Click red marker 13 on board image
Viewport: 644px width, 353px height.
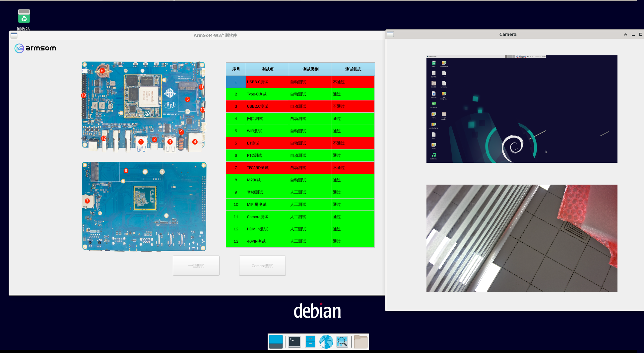84,95
